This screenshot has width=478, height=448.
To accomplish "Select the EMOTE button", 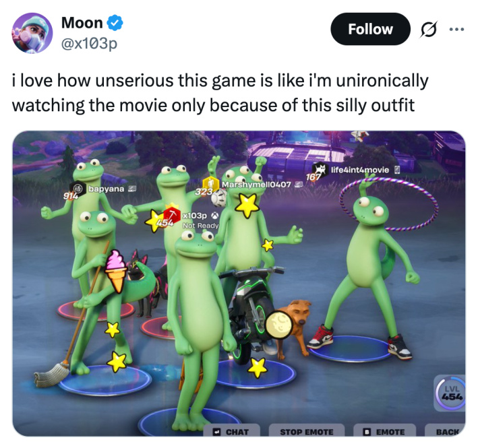I will point(384,431).
